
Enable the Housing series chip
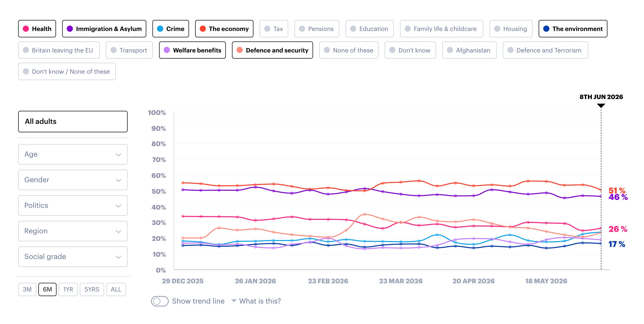511,29
